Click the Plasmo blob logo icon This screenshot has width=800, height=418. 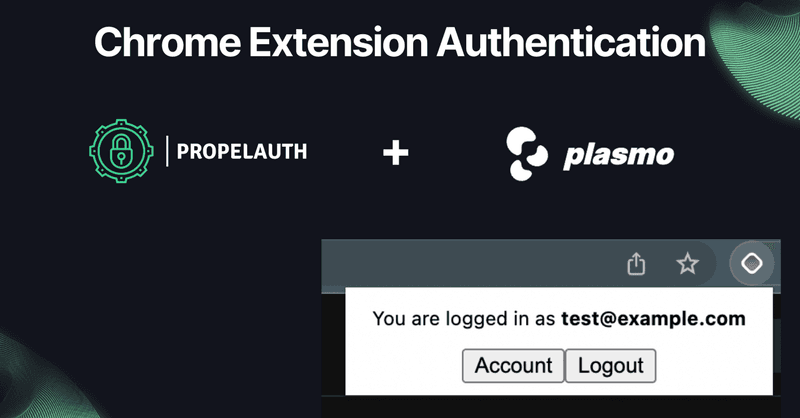pyautogui.click(x=527, y=154)
